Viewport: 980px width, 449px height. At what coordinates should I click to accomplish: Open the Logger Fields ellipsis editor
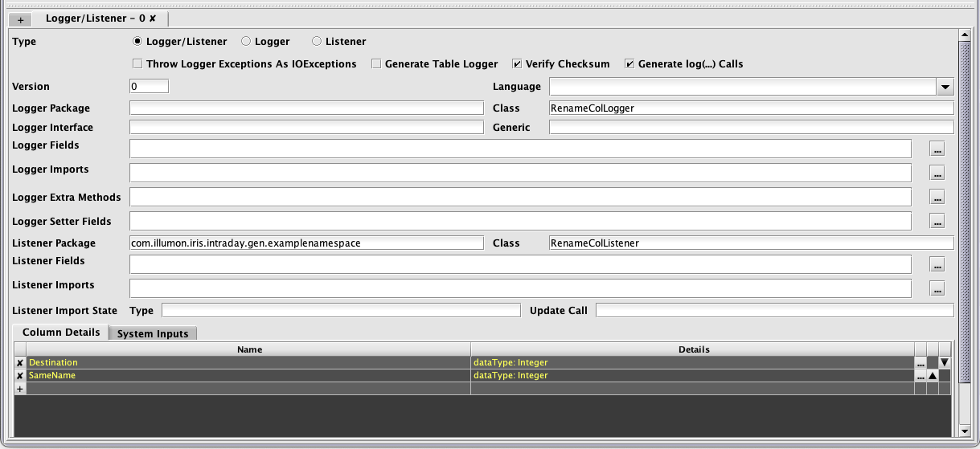coord(937,149)
